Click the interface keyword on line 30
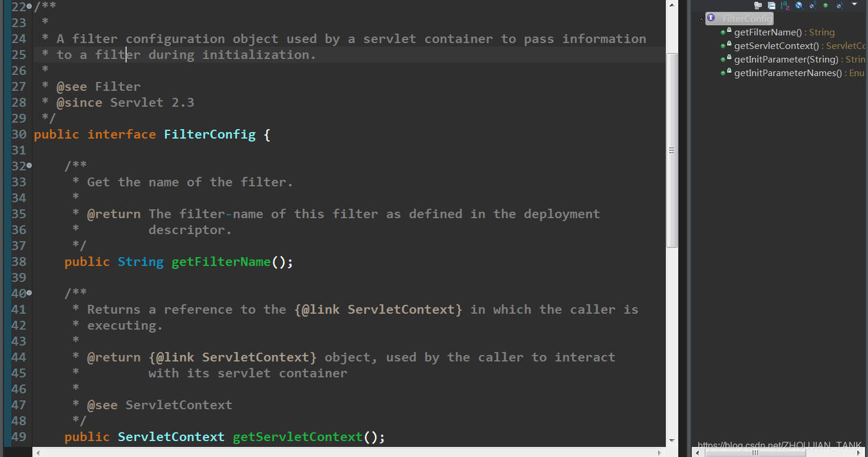Image resolution: width=868 pixels, height=457 pixels. click(122, 134)
